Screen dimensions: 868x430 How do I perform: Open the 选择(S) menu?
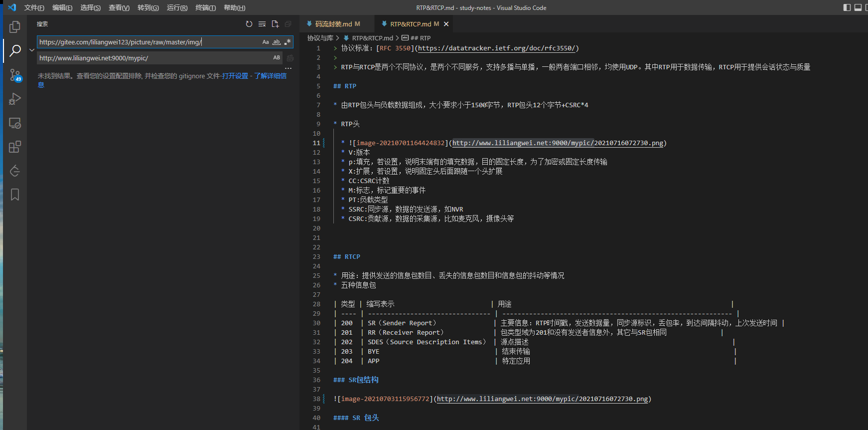click(91, 7)
